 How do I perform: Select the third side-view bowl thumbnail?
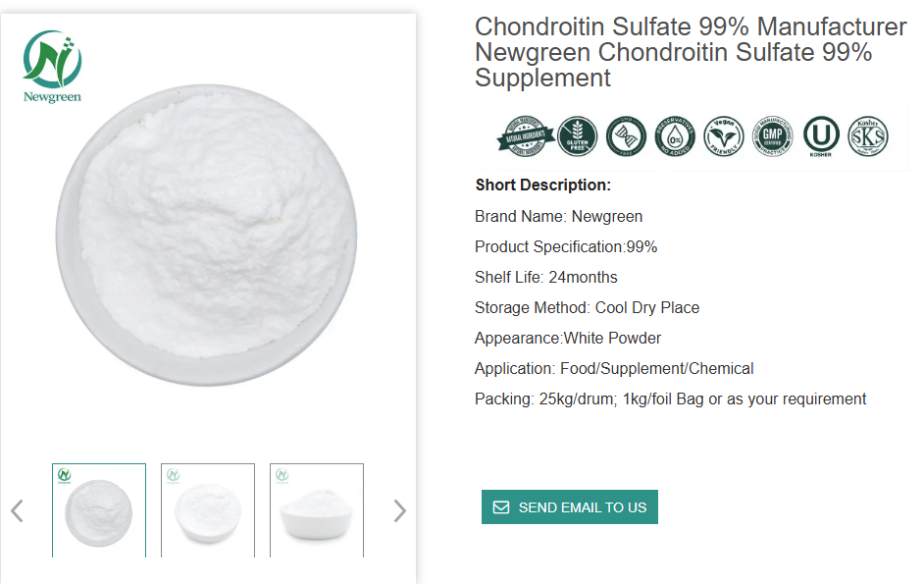[317, 510]
